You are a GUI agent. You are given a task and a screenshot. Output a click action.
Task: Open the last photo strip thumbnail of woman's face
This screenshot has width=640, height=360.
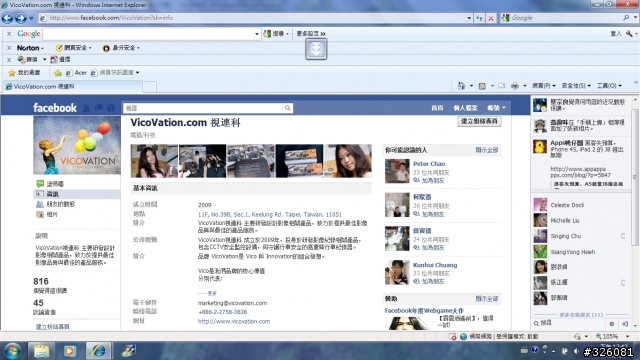pos(348,161)
